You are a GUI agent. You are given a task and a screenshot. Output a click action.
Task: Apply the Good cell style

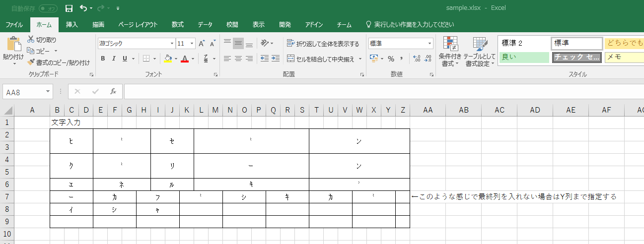tap(523, 57)
